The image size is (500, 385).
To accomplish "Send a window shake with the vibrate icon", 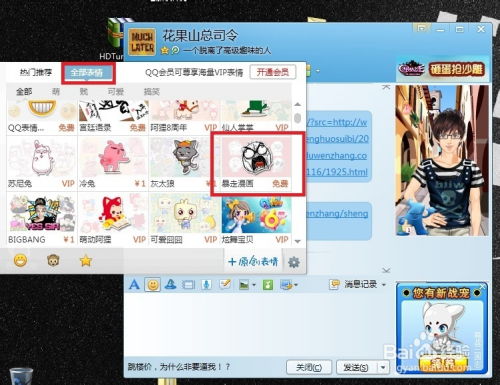I will tap(188, 285).
